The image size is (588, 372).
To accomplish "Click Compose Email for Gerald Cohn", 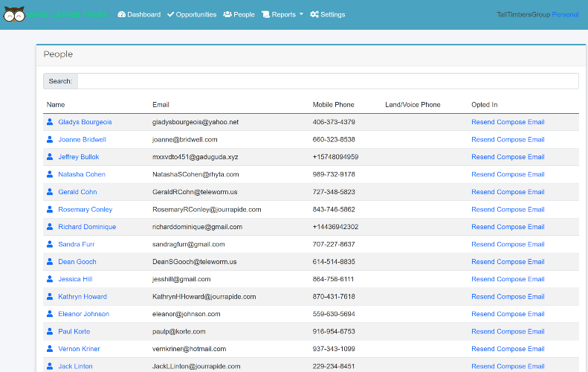I will [x=520, y=192].
